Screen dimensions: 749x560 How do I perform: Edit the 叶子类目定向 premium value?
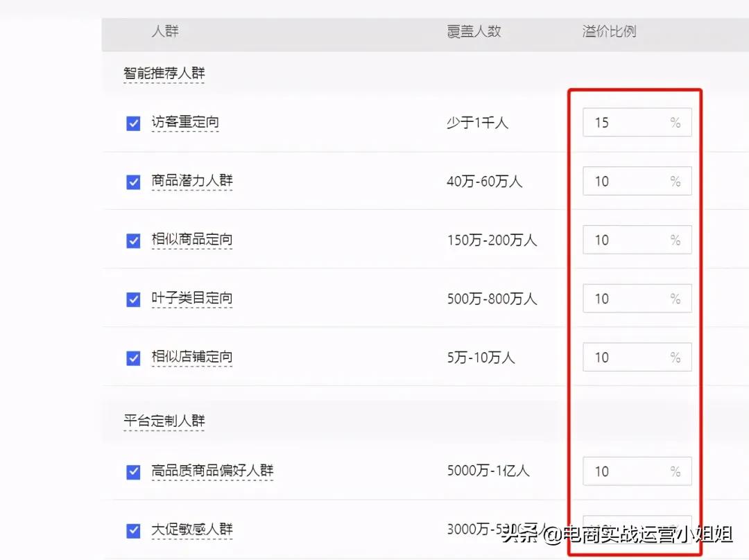tap(636, 298)
